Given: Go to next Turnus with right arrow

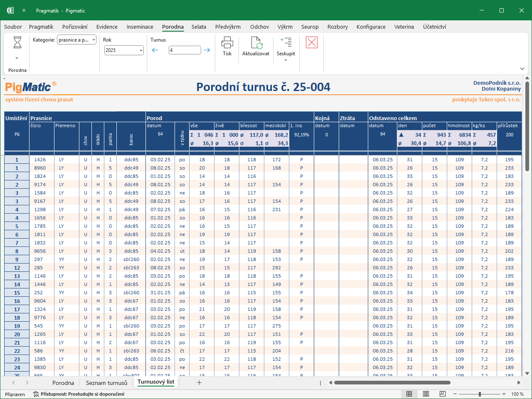Looking at the screenshot, I should (207, 50).
